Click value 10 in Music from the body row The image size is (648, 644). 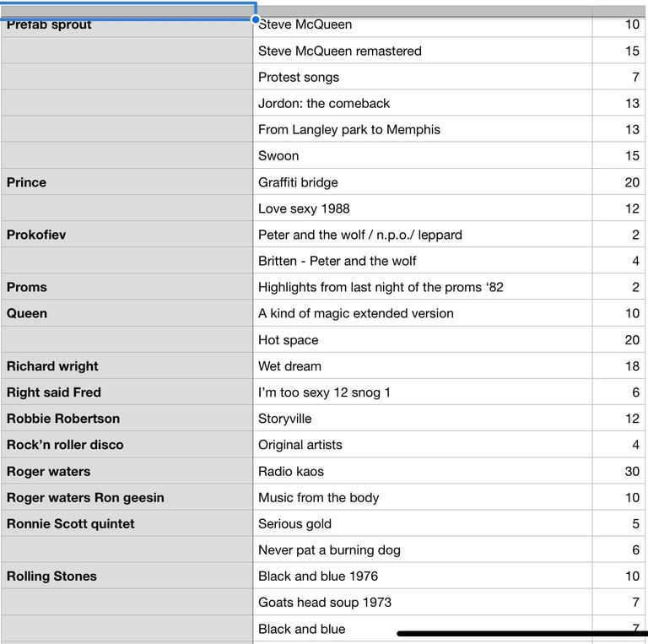point(618,497)
